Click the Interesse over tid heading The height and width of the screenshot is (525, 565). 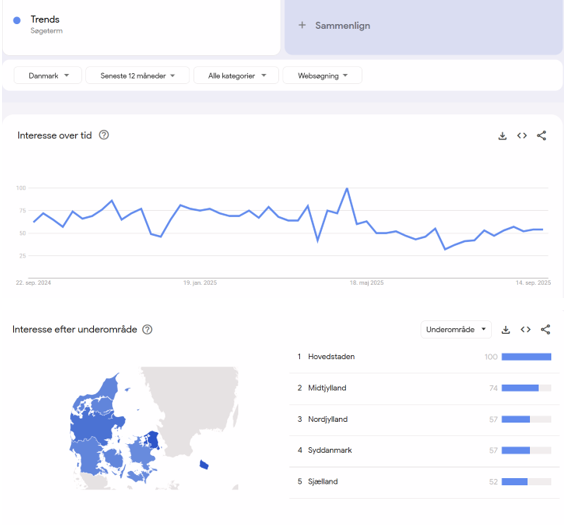54,135
